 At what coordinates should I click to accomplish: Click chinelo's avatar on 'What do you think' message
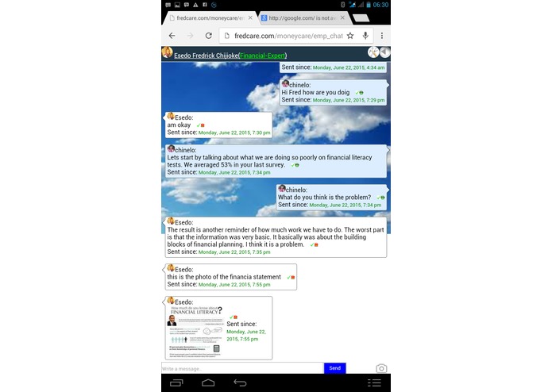[282, 188]
